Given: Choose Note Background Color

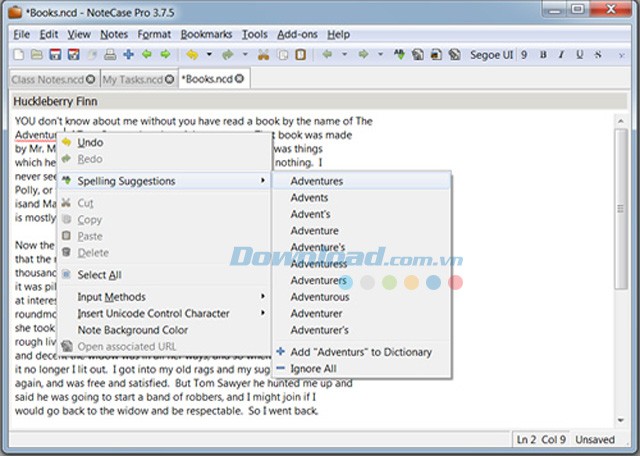Looking at the screenshot, I should [163, 330].
